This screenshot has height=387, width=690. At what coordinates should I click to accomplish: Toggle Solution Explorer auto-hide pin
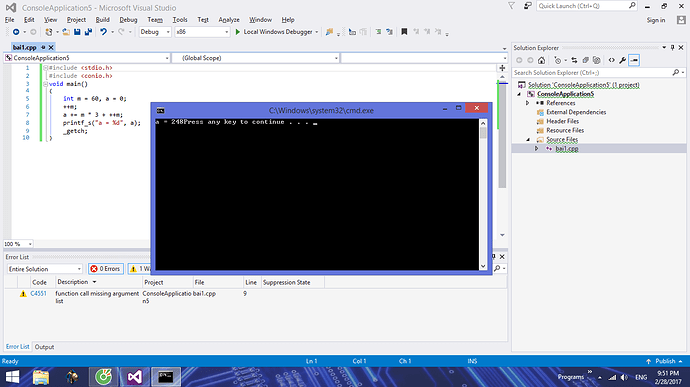(672, 48)
